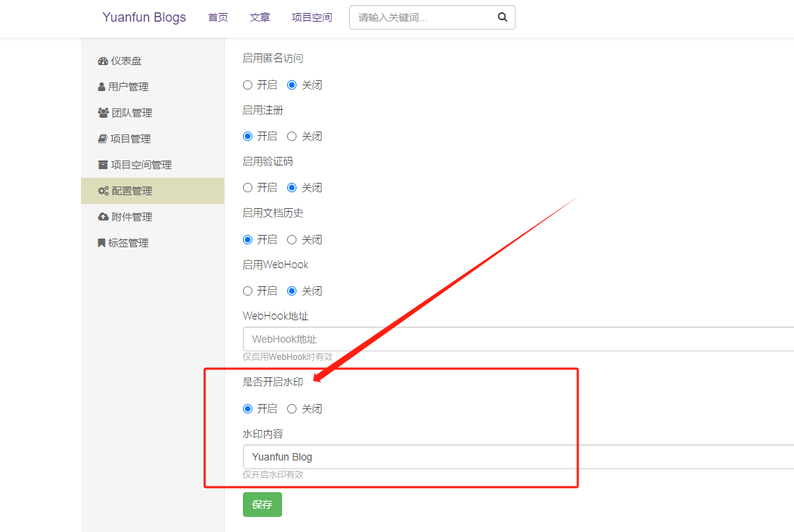Click the group icon beside 团队管理
The height and width of the screenshot is (532, 794).
point(103,113)
